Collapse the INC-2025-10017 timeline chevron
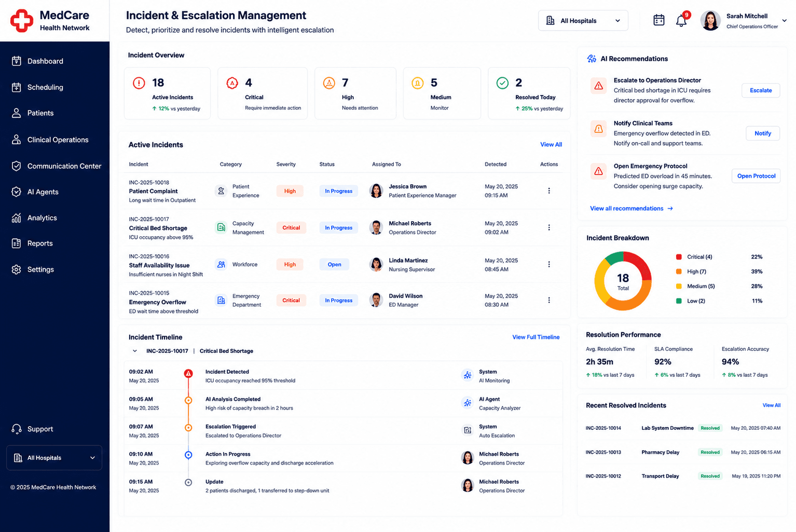796x532 pixels. [x=135, y=351]
